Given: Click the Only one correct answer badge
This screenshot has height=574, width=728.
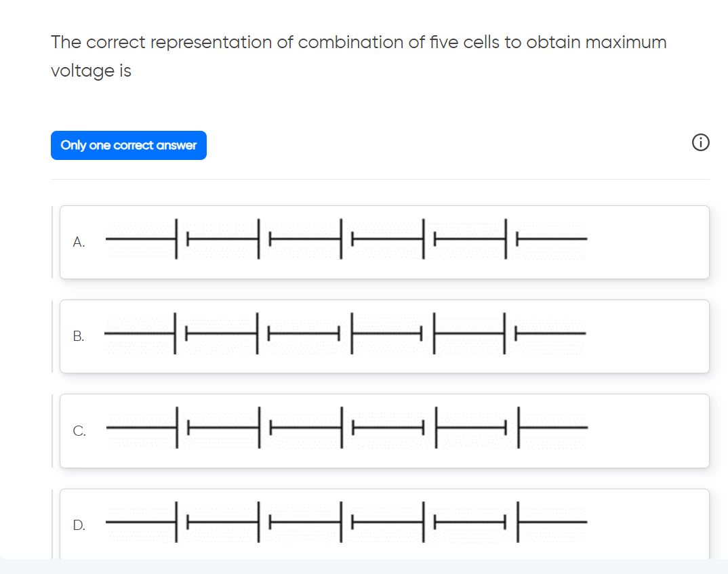Looking at the screenshot, I should tap(128, 145).
